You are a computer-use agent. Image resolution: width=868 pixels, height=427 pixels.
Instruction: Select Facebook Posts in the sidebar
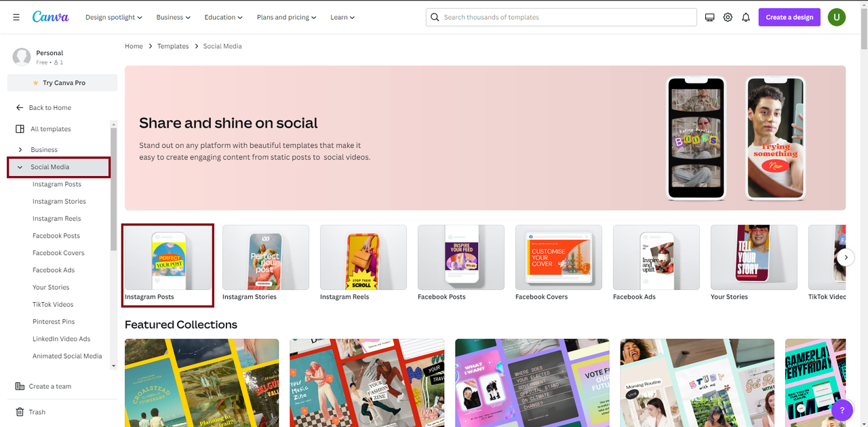(56, 236)
